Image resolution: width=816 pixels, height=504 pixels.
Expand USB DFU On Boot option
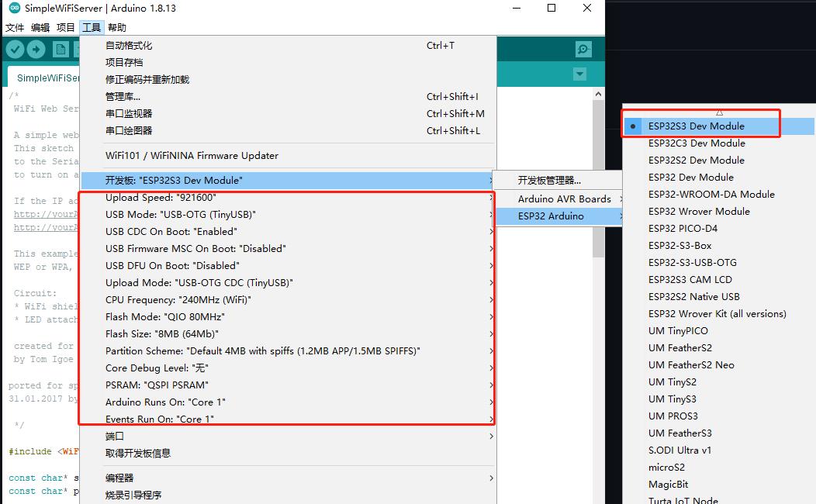288,266
